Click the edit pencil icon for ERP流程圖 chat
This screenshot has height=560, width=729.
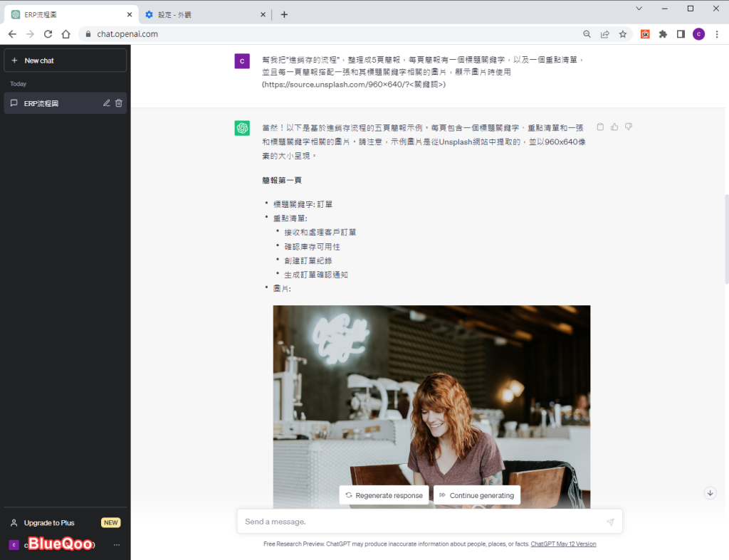[x=107, y=103]
